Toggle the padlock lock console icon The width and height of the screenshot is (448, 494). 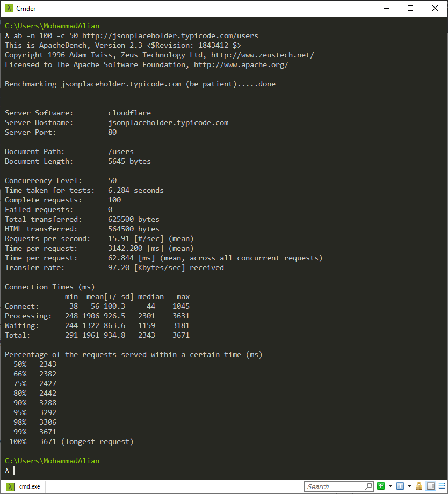pos(419,486)
